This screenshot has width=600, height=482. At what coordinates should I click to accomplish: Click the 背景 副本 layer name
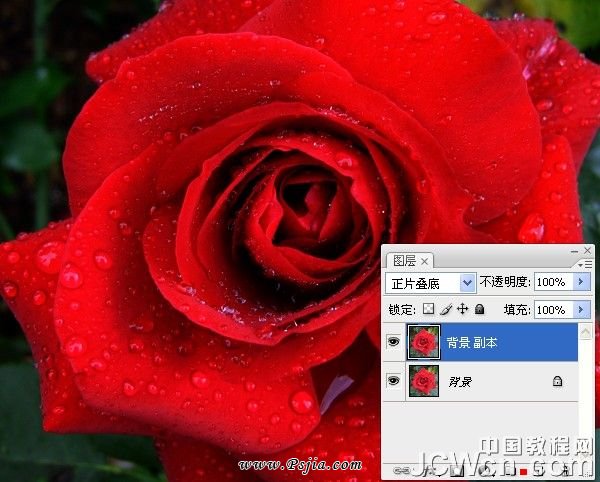[472, 343]
